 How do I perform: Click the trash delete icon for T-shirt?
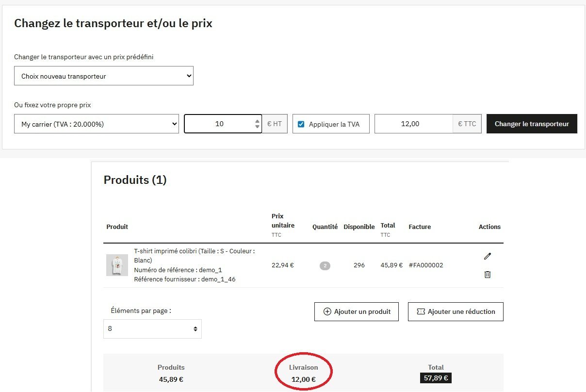488,275
